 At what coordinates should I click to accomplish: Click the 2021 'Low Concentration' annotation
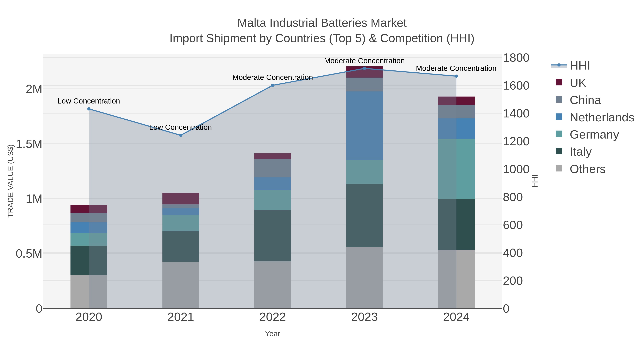[180, 127]
